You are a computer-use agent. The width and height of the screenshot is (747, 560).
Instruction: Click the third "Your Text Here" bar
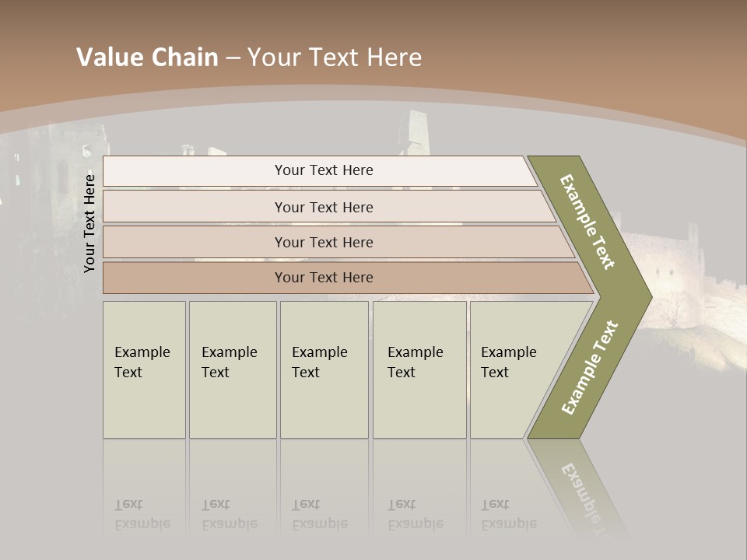323,242
